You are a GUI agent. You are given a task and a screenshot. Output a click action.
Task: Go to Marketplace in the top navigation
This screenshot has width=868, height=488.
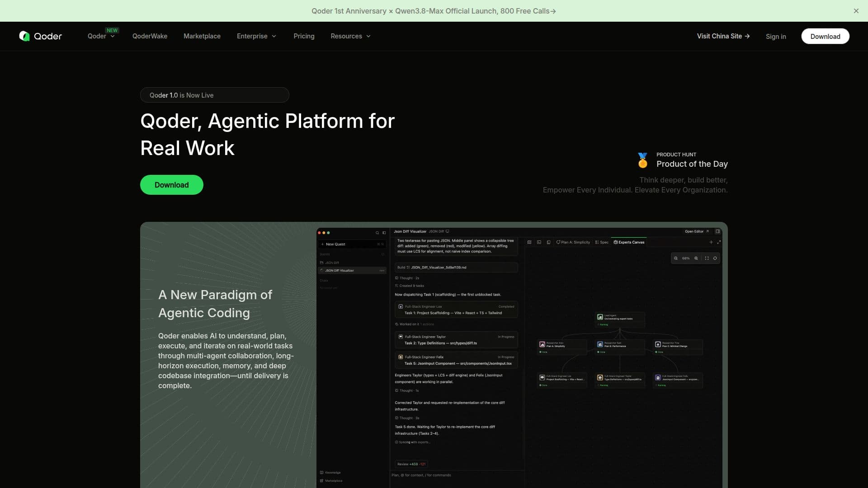202,36
